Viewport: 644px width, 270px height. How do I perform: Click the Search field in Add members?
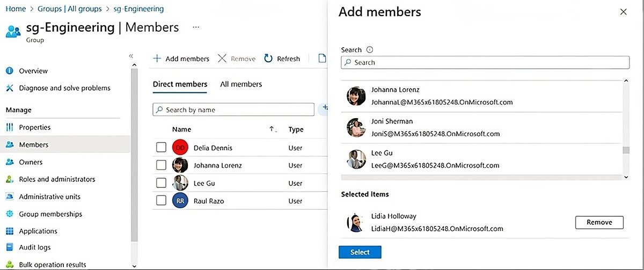[x=485, y=62]
